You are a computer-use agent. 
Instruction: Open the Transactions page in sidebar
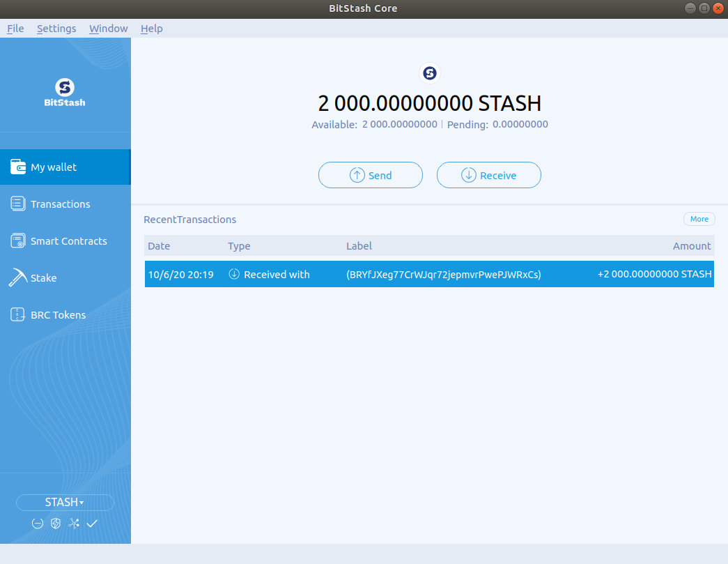point(65,204)
